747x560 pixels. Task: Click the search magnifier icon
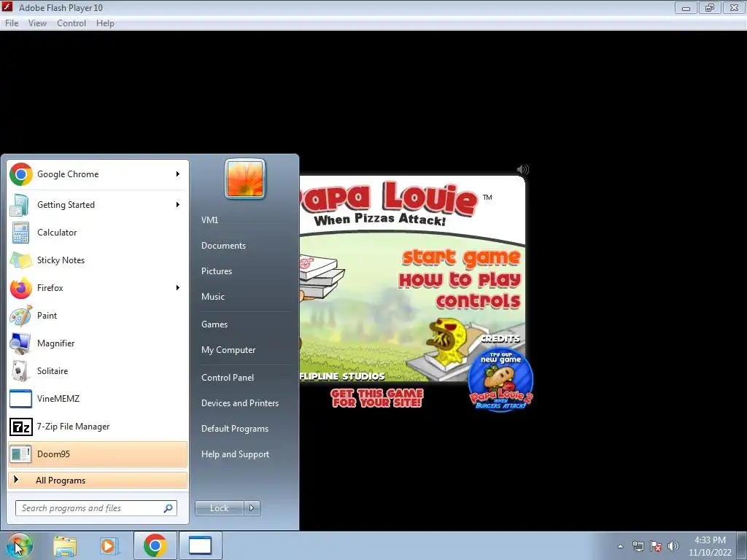point(169,508)
